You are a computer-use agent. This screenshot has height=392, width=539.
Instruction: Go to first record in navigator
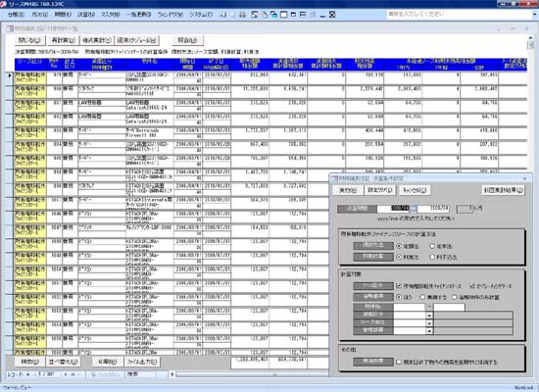28,374
